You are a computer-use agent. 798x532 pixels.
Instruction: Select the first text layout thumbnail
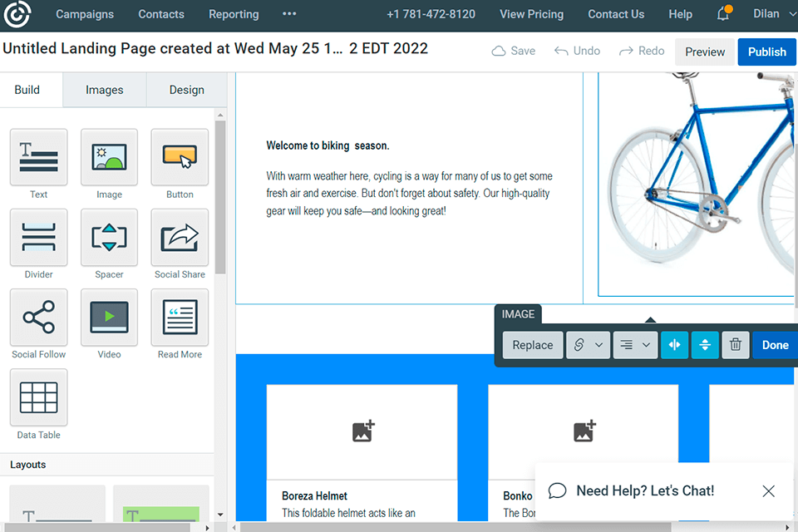click(x=57, y=503)
